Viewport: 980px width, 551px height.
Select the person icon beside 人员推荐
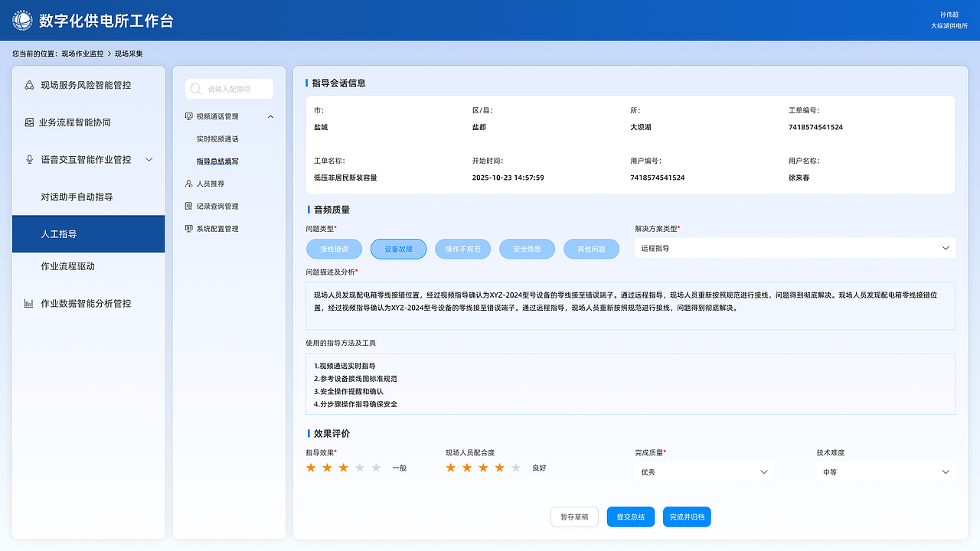187,184
